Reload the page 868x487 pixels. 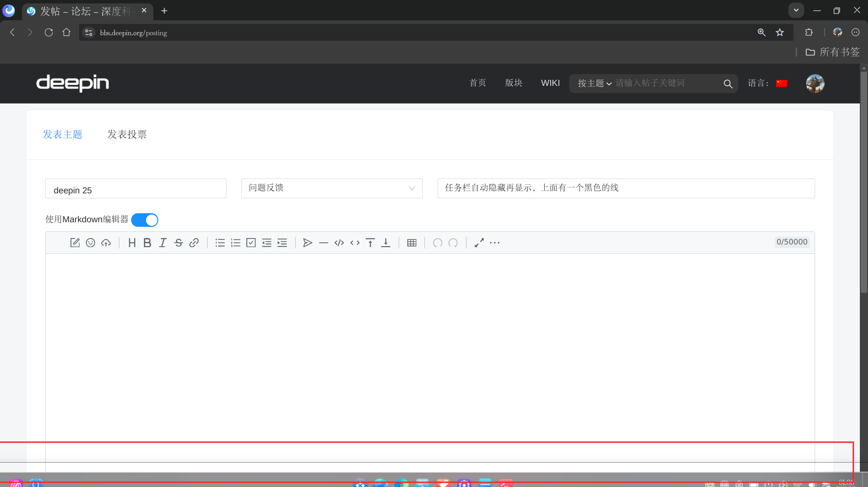49,32
